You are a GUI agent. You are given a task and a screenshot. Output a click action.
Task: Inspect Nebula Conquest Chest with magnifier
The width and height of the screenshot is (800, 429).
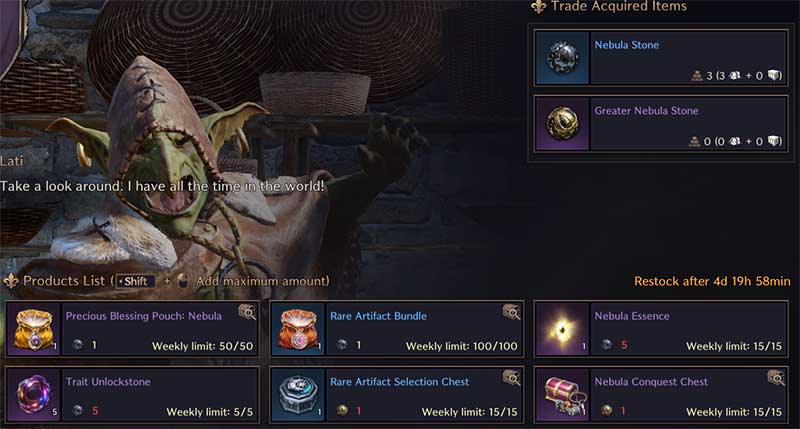776,377
